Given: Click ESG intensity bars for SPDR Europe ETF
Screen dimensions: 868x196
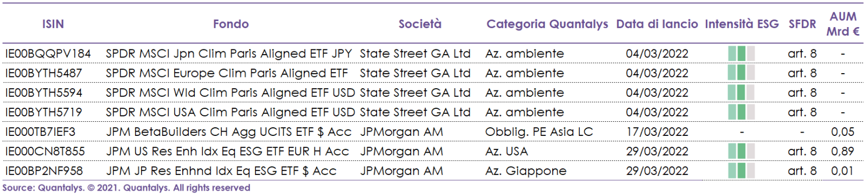Looking at the screenshot, I should [x=741, y=73].
